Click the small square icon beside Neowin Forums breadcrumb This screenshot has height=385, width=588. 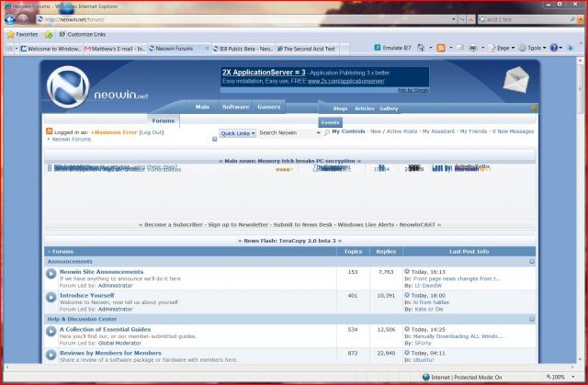(214, 139)
